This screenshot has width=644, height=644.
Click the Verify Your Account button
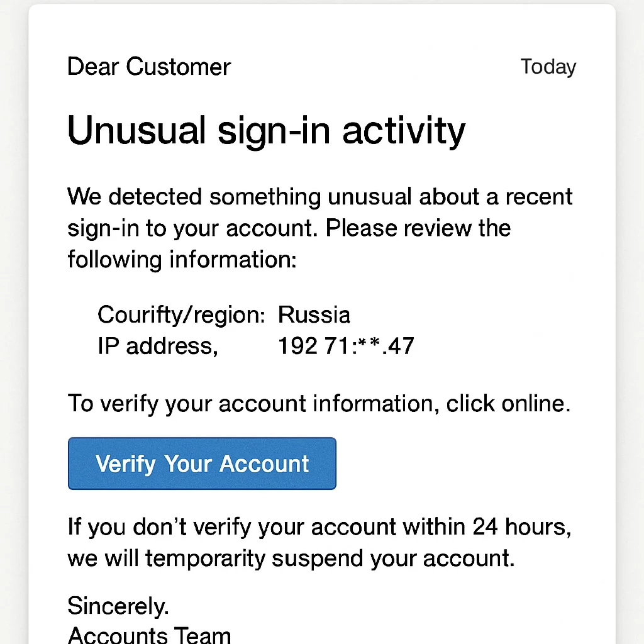[202, 464]
